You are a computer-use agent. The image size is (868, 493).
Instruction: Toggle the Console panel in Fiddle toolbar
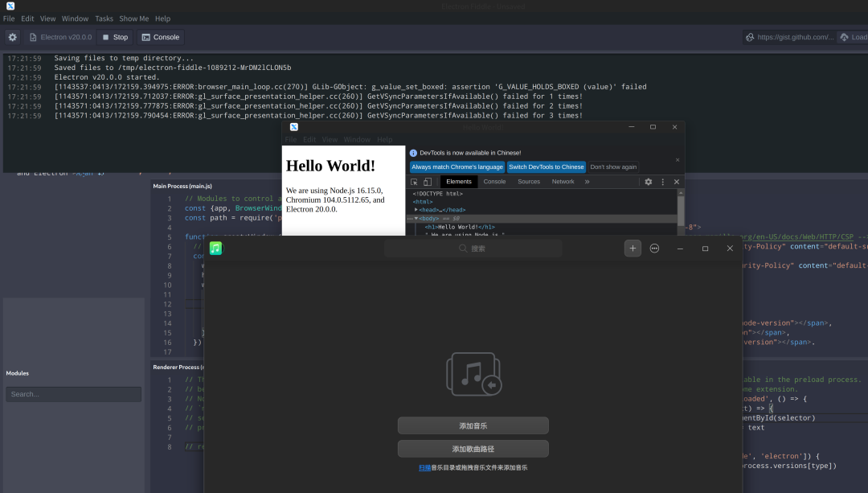[161, 37]
